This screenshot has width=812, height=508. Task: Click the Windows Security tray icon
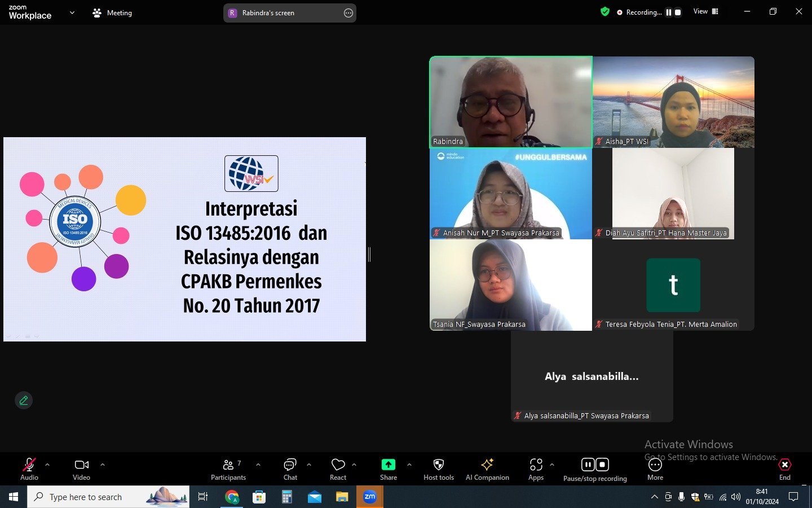click(x=695, y=497)
